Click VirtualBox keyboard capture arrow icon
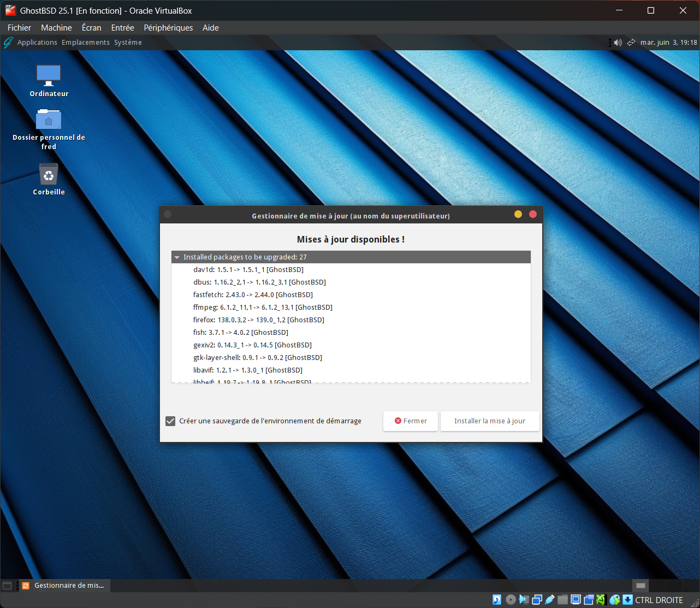The width and height of the screenshot is (700, 608). (x=627, y=600)
